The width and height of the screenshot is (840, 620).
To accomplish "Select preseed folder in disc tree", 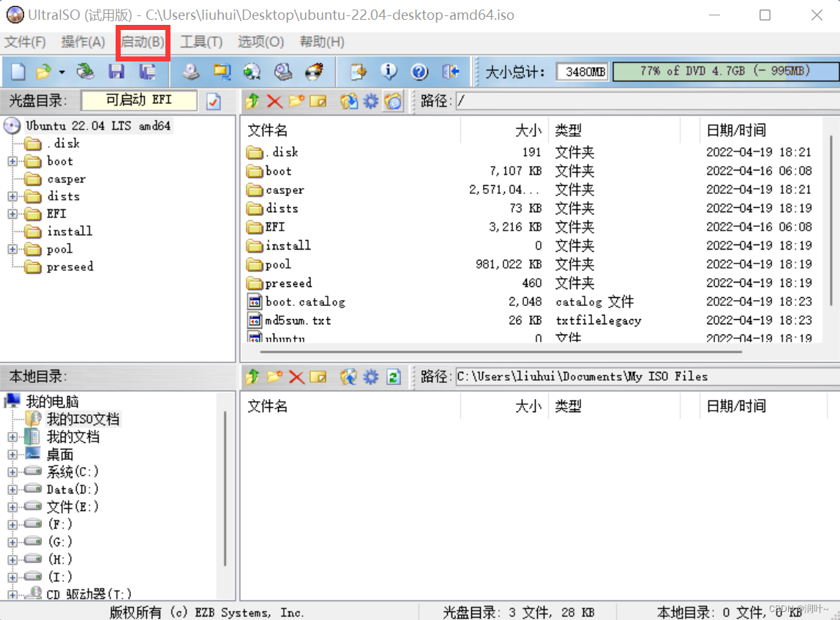I will [x=70, y=266].
